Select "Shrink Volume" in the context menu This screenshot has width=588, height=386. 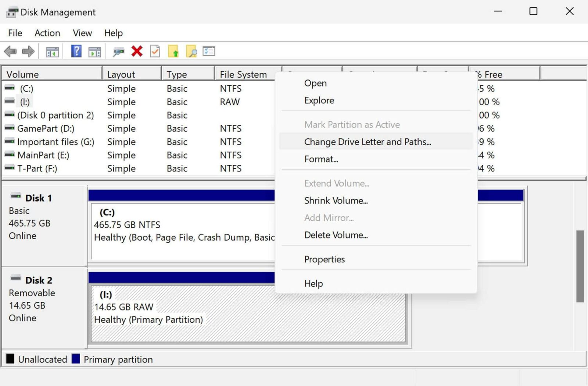coord(336,201)
